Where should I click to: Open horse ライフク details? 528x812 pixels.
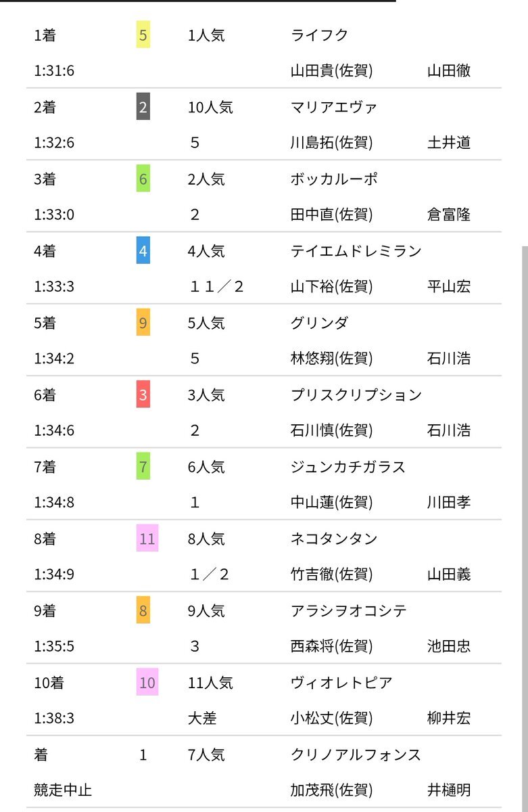point(319,35)
